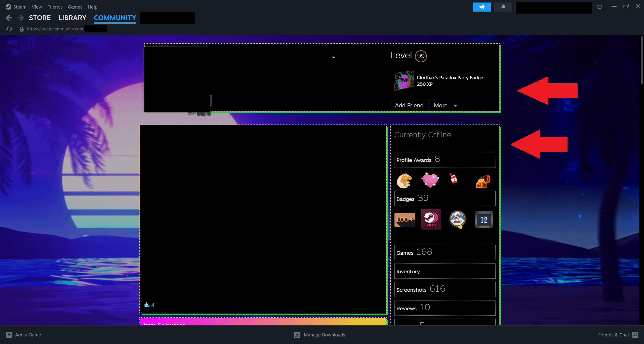Click the reload page icon

[9, 29]
